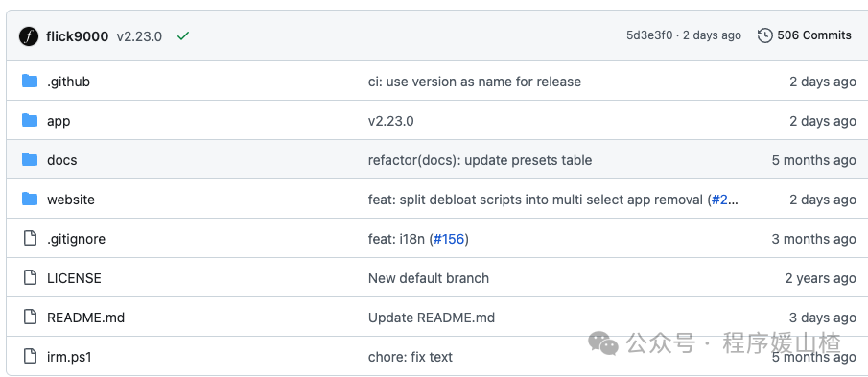The image size is (868, 377).
Task: Click '2 days ago' beside commit hash 5d3e3f0
Action: coord(712,35)
